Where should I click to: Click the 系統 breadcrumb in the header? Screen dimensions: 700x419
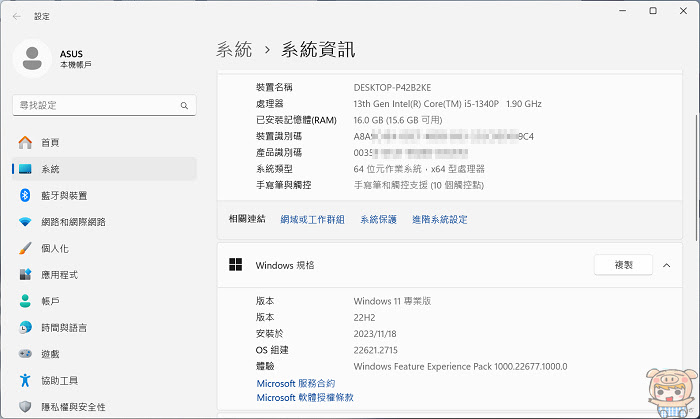click(234, 49)
